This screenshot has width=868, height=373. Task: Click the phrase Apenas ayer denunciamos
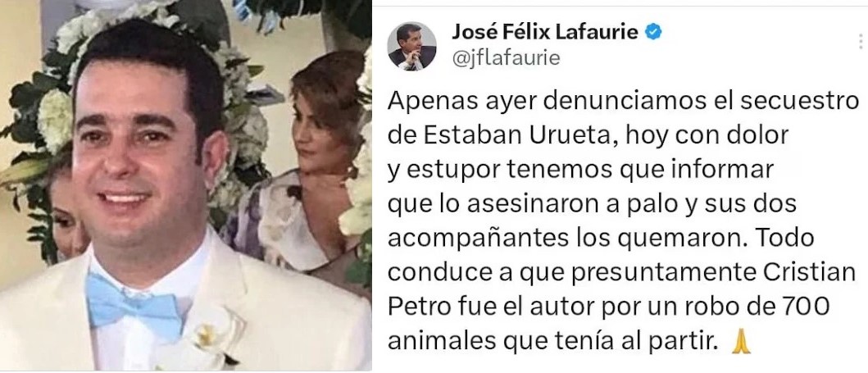[x=530, y=103]
